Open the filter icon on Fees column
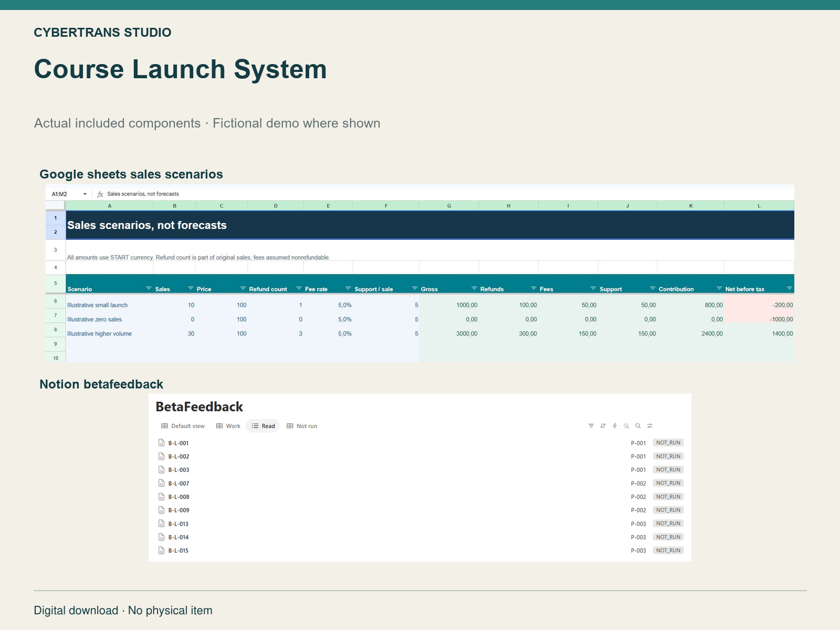Screen dimensions: 840x630 593,288
